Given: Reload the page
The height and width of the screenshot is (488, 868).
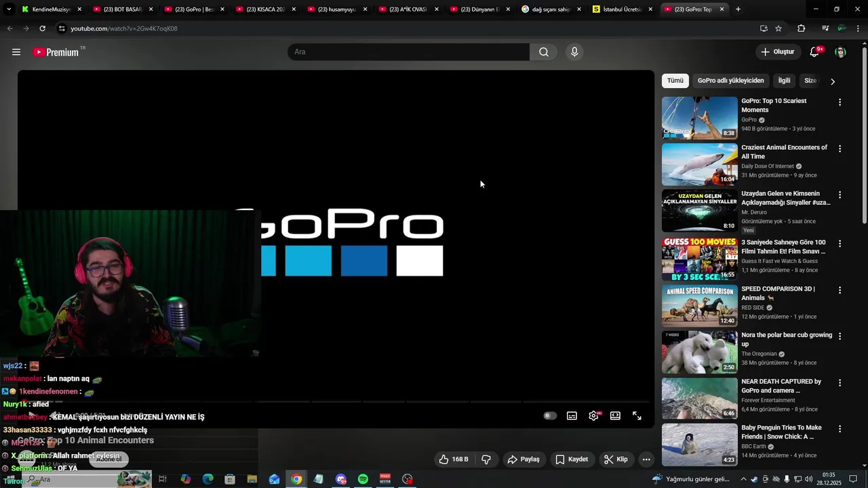Looking at the screenshot, I should tap(42, 28).
